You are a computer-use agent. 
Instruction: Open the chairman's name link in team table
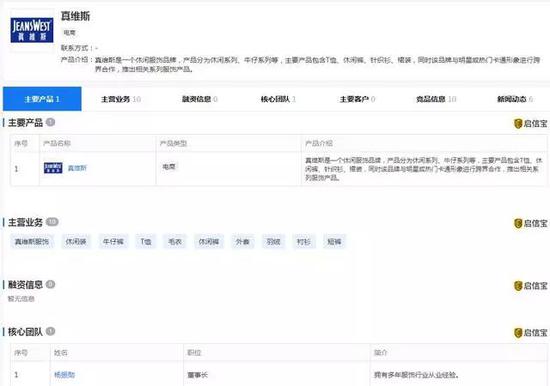click(64, 375)
